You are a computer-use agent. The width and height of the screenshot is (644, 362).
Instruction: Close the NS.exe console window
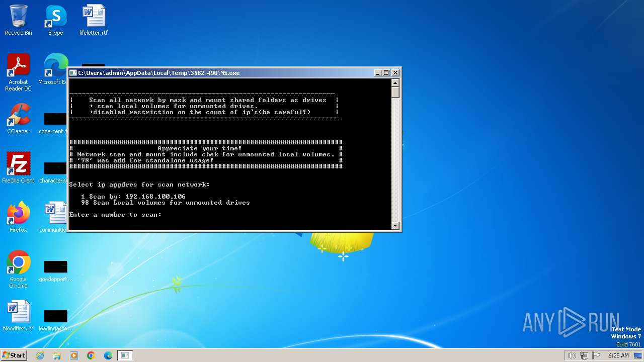[x=395, y=73]
